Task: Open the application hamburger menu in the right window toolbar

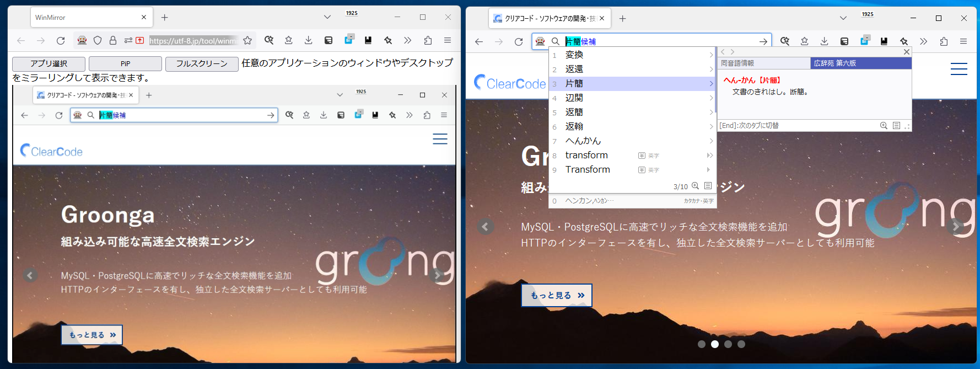Action: (963, 41)
